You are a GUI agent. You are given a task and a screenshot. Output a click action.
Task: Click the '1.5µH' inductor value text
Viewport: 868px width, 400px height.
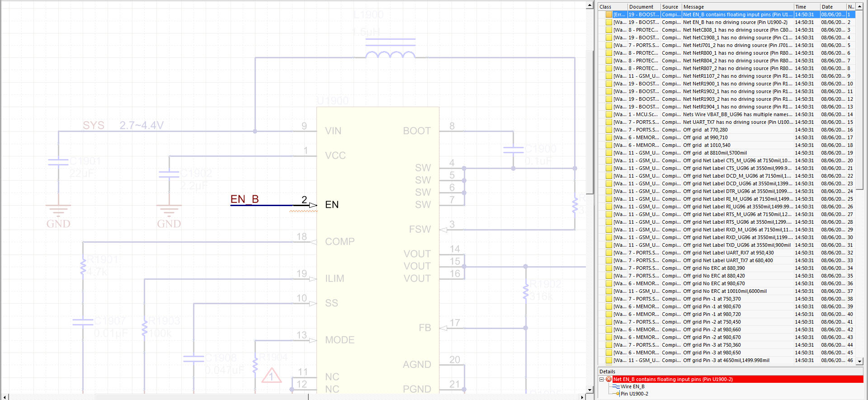click(x=366, y=32)
